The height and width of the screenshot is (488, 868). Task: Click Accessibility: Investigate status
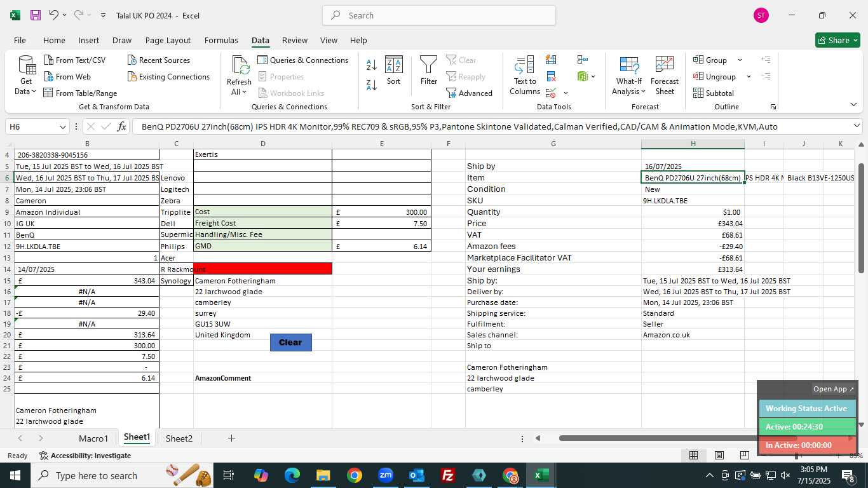tap(85, 456)
